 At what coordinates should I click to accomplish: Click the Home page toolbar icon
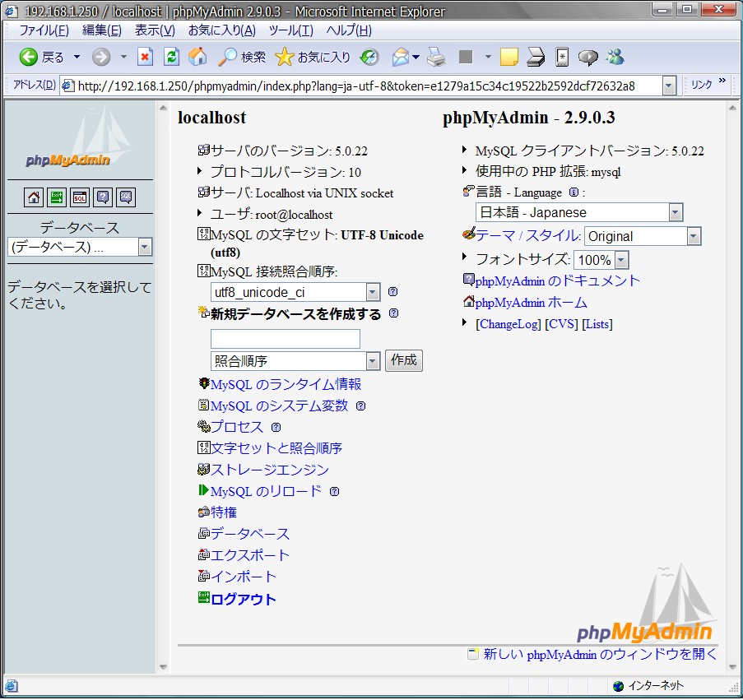[x=197, y=58]
